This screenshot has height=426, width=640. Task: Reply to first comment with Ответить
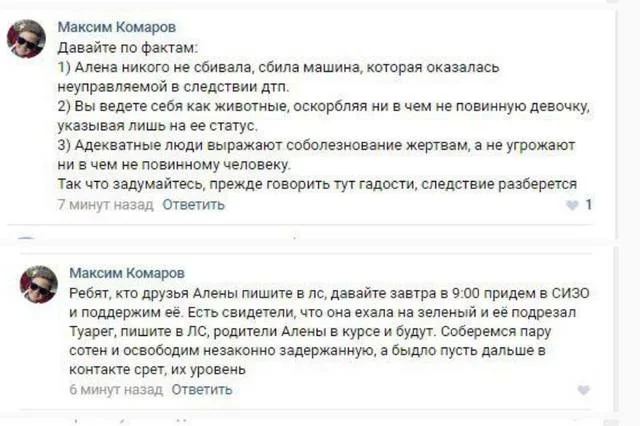click(194, 205)
